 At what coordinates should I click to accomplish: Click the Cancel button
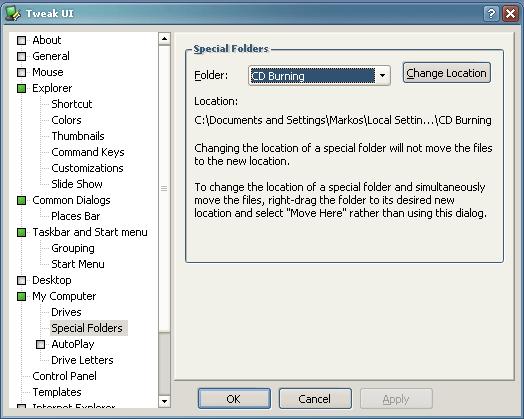pos(315,399)
